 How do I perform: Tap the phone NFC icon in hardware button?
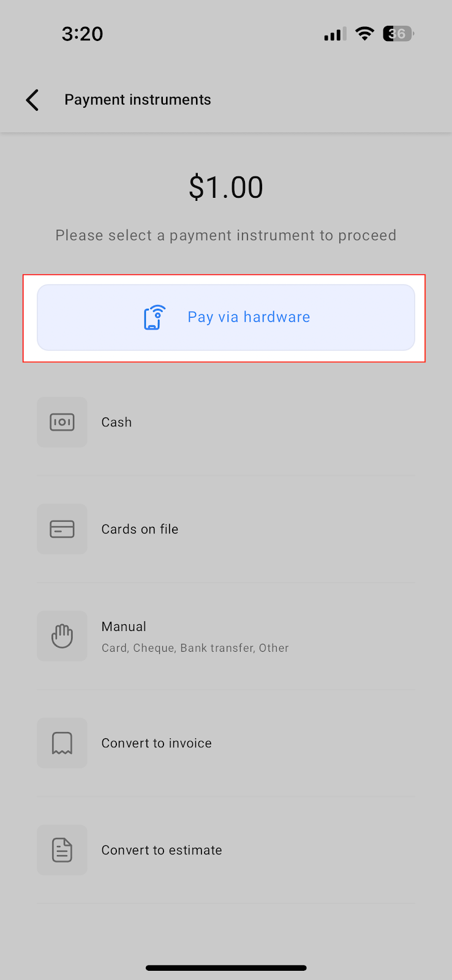154,317
